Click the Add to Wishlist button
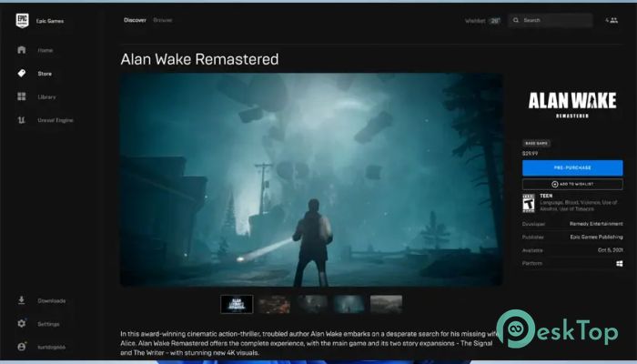This screenshot has width=637, height=364. tap(572, 184)
